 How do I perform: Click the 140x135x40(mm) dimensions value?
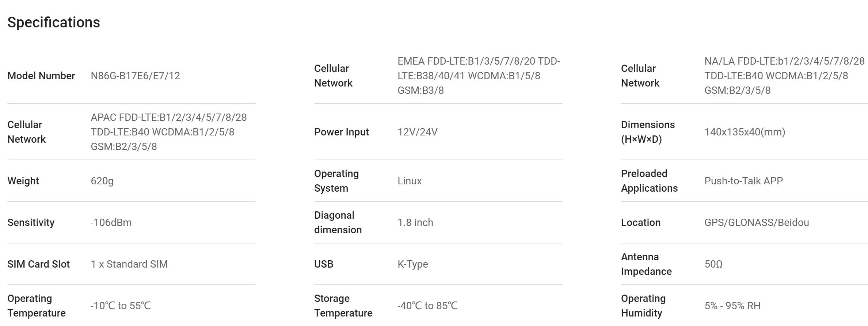745,132
